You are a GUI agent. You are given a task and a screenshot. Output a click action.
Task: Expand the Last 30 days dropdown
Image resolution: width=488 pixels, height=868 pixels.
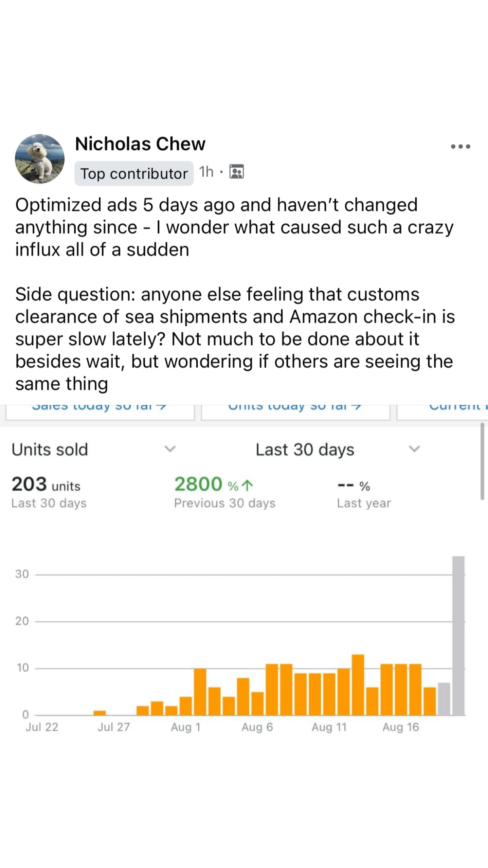(x=414, y=449)
